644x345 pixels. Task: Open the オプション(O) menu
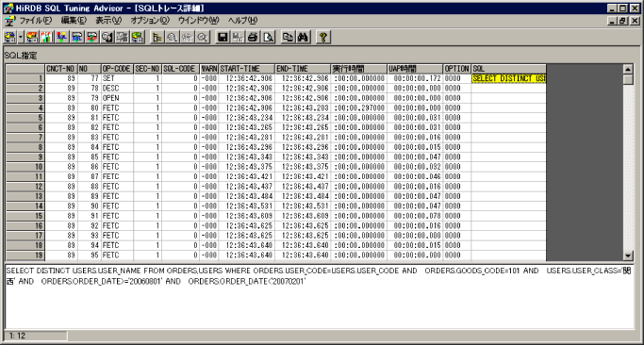click(150, 20)
